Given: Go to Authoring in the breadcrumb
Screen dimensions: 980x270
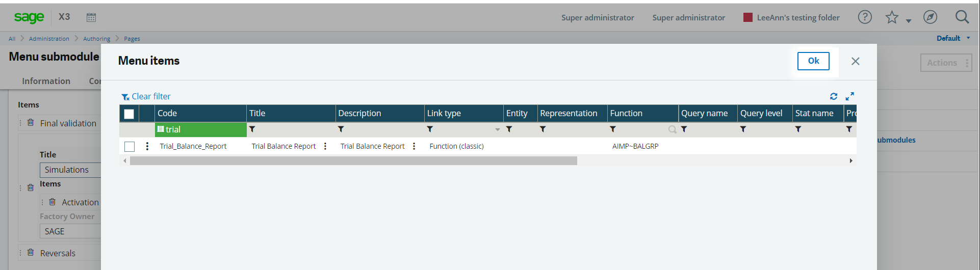Looking at the screenshot, I should (x=96, y=39).
